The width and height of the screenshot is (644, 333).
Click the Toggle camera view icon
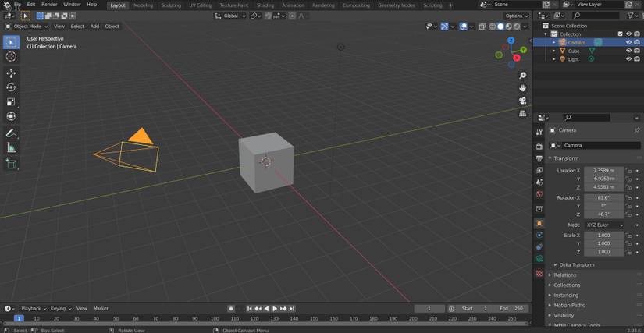coord(523,101)
